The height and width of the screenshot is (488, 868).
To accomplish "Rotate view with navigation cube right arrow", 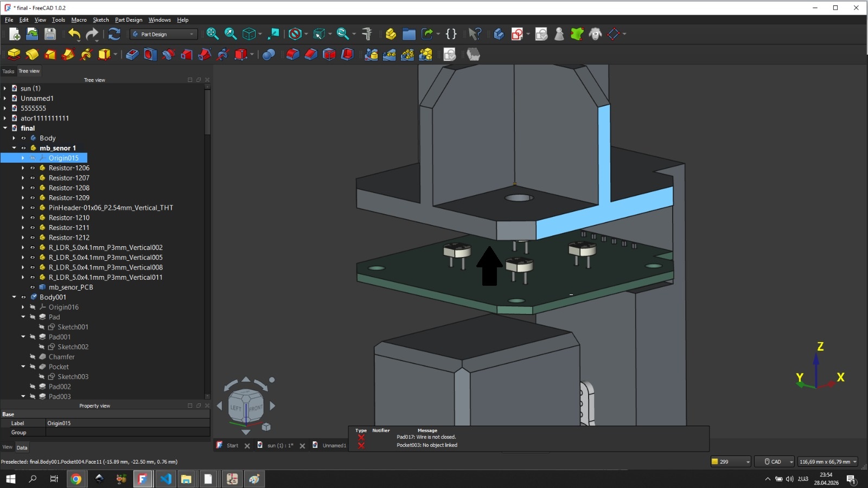I will [x=272, y=406].
